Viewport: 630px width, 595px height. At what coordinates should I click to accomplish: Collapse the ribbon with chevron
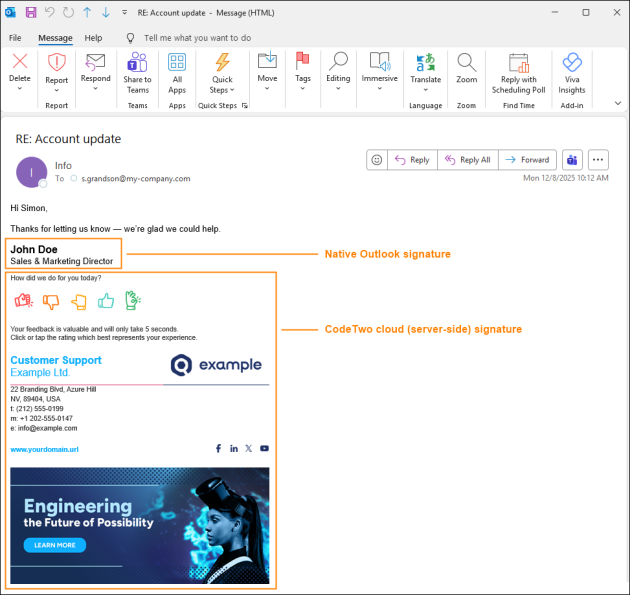pyautogui.click(x=618, y=103)
